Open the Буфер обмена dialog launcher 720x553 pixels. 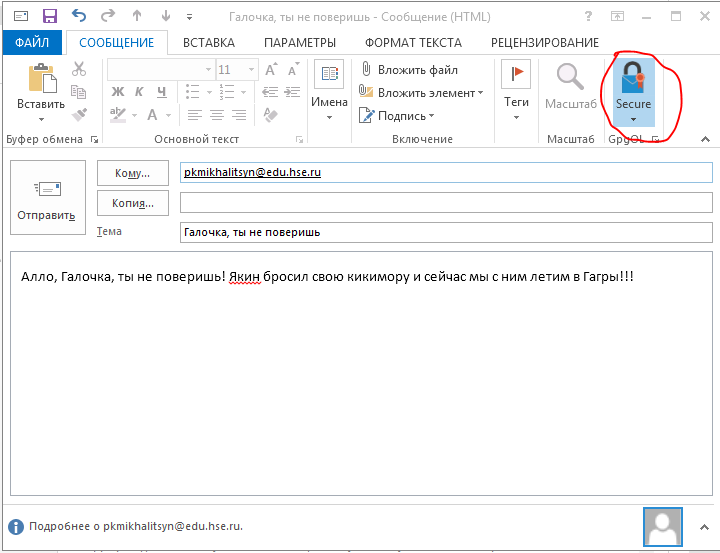pos(95,140)
